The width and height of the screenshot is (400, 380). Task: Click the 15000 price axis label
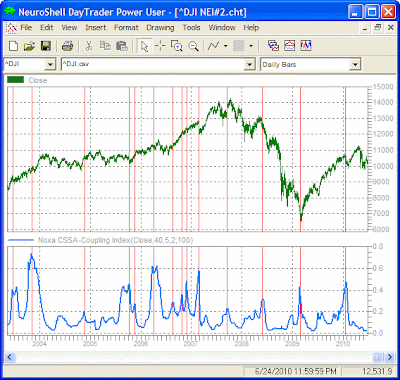coord(383,87)
